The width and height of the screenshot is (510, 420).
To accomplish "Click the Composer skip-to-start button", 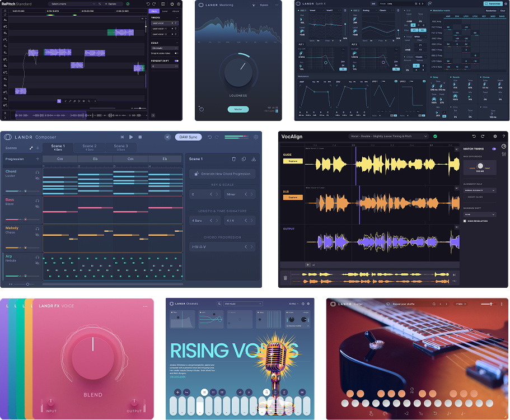I will 122,137.
